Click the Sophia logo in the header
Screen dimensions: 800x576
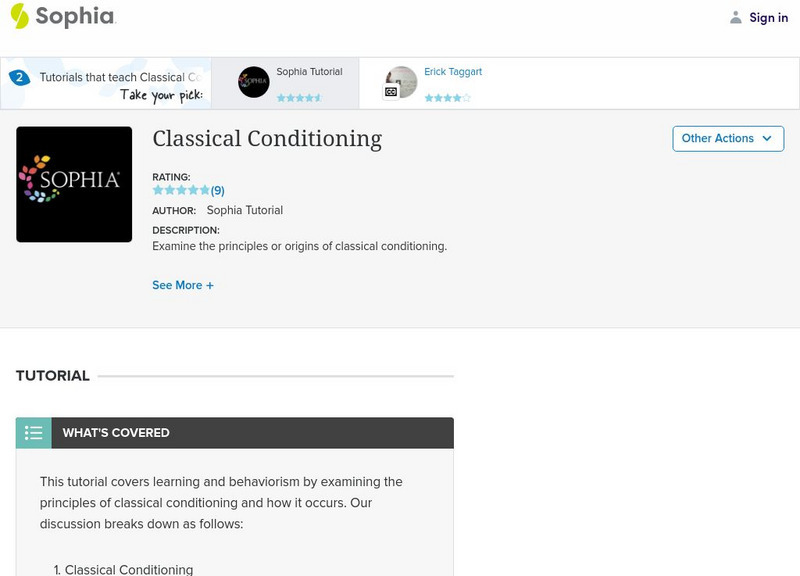(x=62, y=17)
